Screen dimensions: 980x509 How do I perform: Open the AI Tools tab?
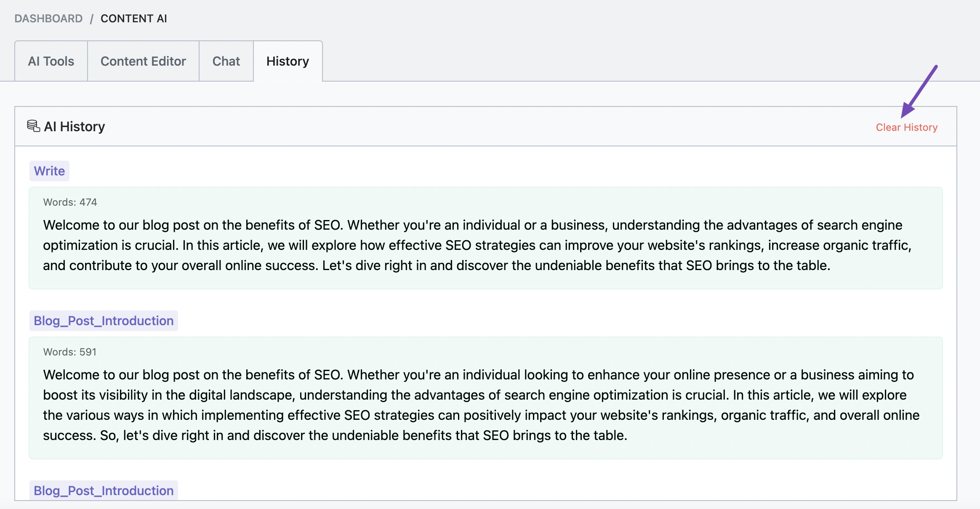click(x=51, y=61)
